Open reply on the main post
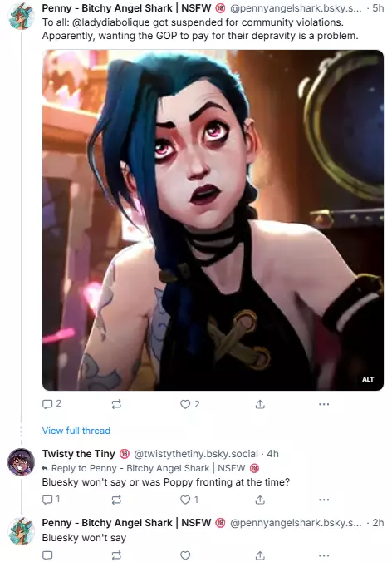This screenshot has width=392, height=562. coord(51,404)
